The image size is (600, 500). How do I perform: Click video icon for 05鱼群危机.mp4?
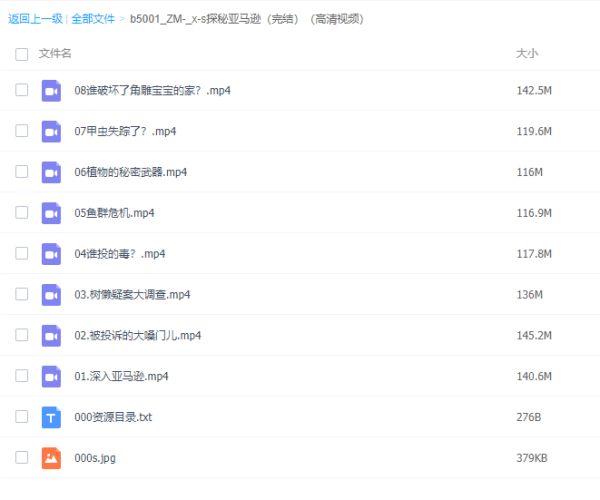pyautogui.click(x=51, y=213)
